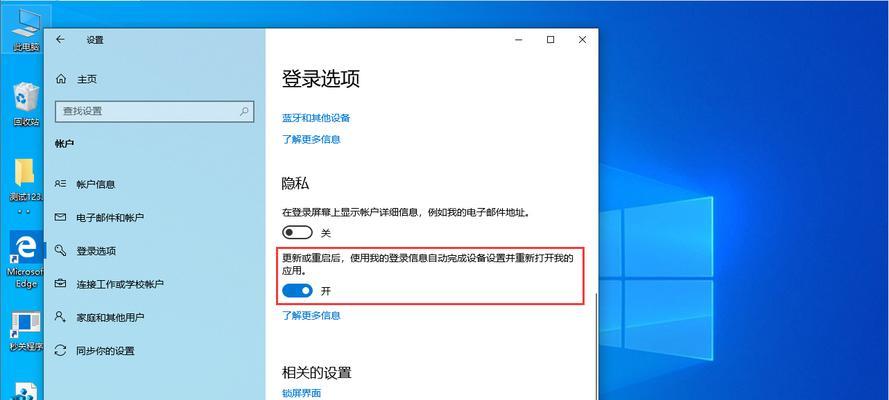The image size is (889, 400).
Task: Click the 帐户 category label in sidebar
Action: tap(65, 144)
